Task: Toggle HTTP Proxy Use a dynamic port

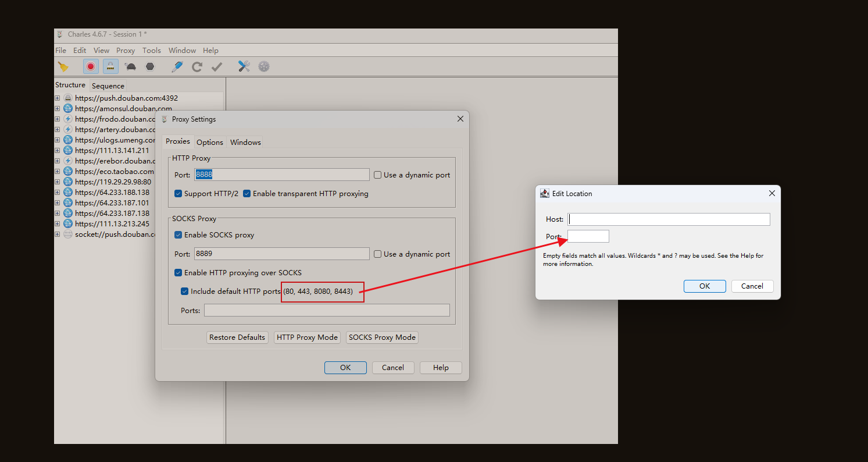Action: pos(378,175)
